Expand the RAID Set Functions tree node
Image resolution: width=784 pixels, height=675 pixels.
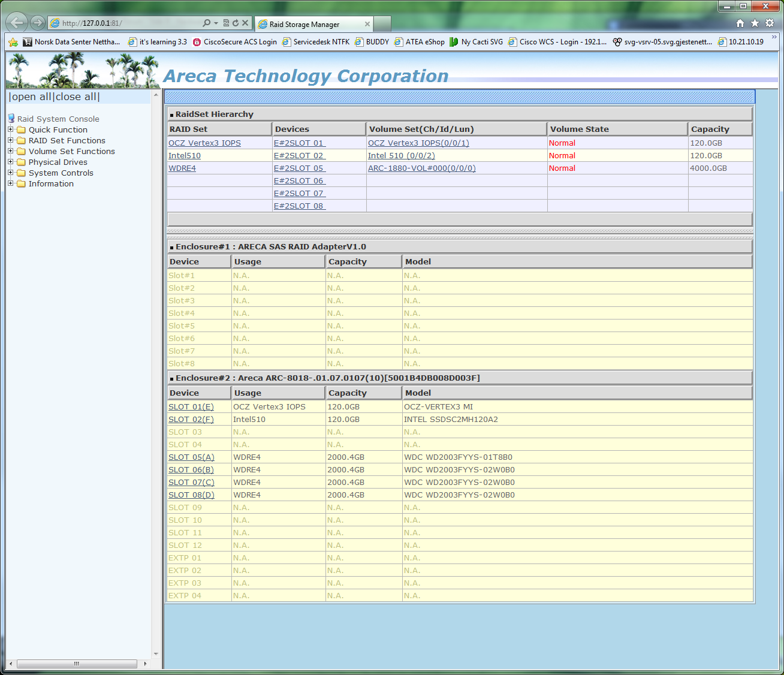tap(10, 140)
